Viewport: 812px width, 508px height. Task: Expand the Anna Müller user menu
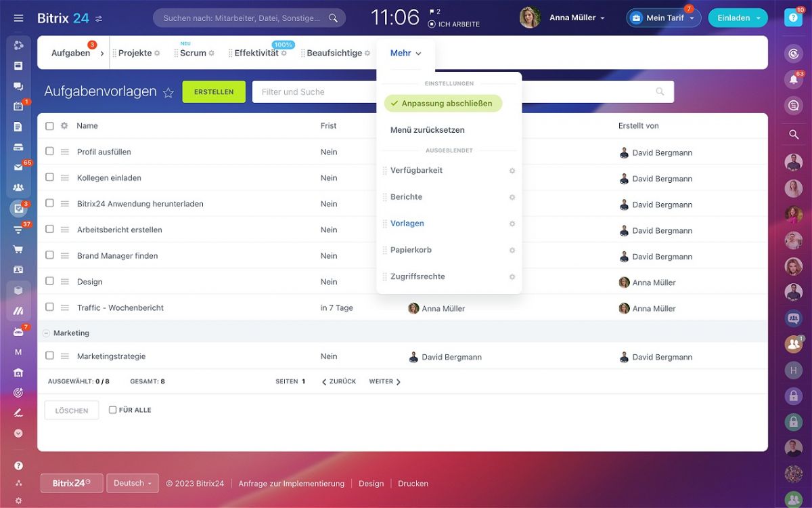coord(577,18)
